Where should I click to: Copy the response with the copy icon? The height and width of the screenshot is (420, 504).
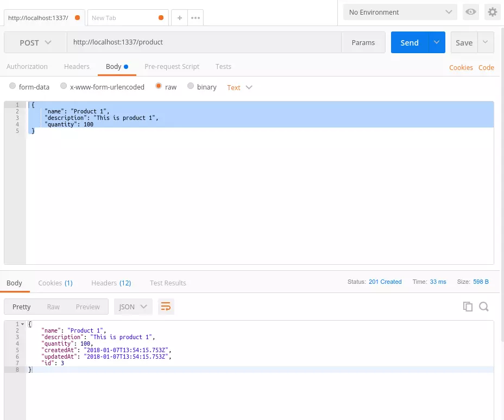tap(468, 307)
